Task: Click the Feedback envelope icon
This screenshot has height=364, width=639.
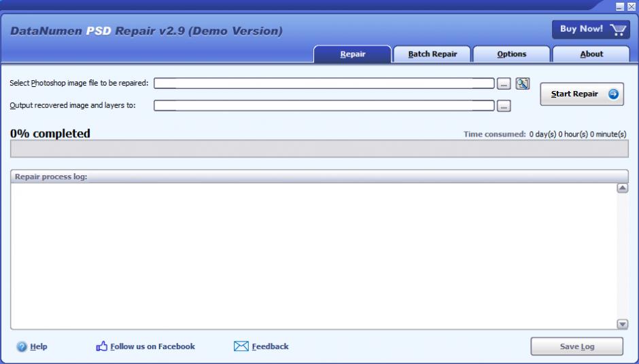Action: [241, 346]
